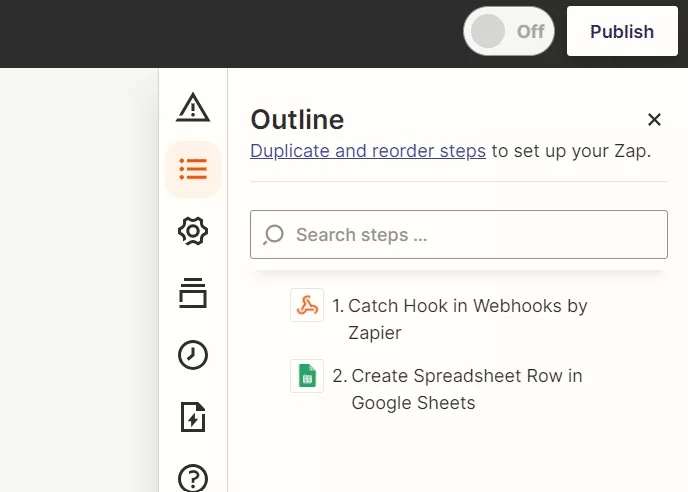Open the Zap details file bolt icon
Screen dimensions: 688x492
click(x=193, y=417)
